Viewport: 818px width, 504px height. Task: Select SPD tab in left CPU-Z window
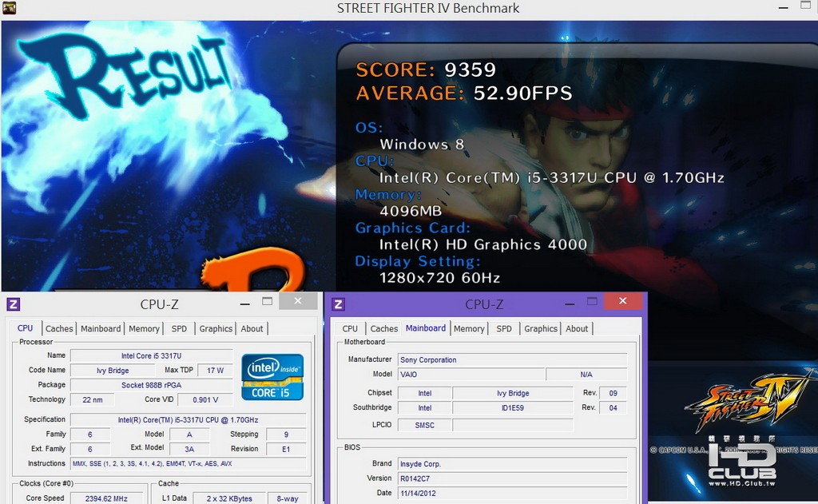coord(179,329)
